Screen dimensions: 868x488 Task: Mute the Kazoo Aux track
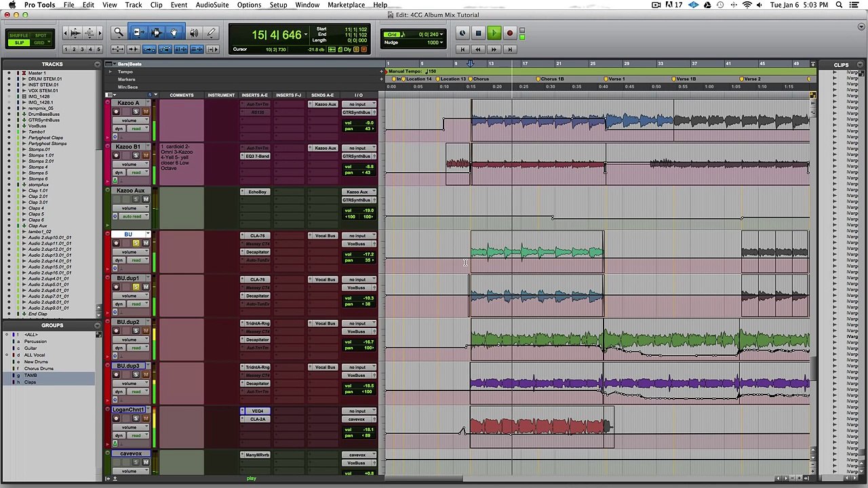click(145, 199)
